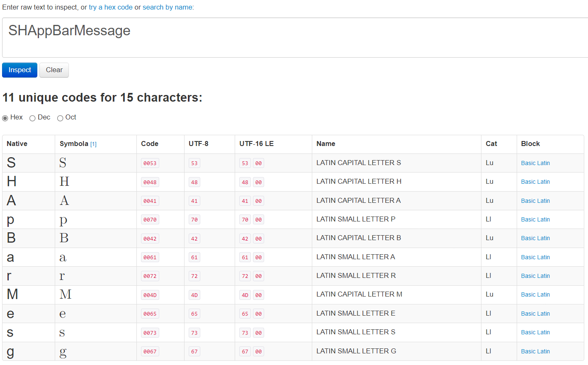Click UTF-16 byte 00 in letter A row
This screenshot has height=365, width=588.
[x=258, y=201]
